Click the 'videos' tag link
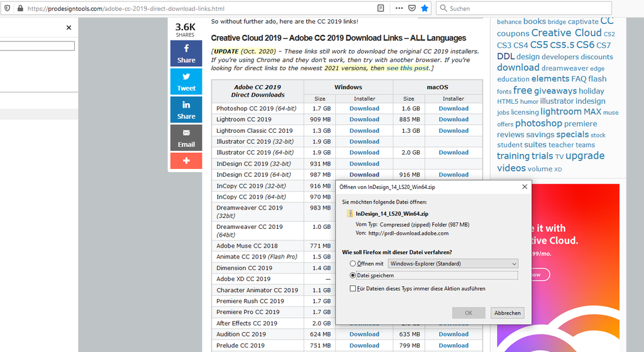 (x=511, y=168)
